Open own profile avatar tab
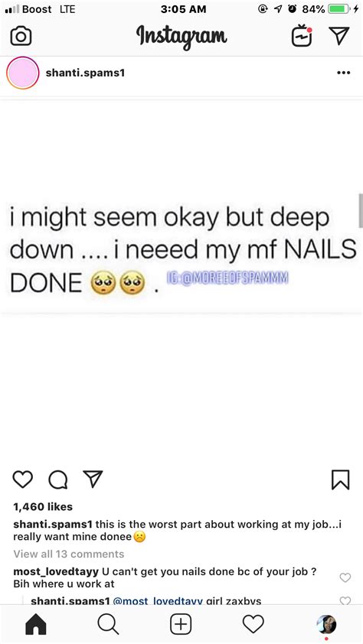Viewport: 363px width, 644px height. [x=326, y=625]
